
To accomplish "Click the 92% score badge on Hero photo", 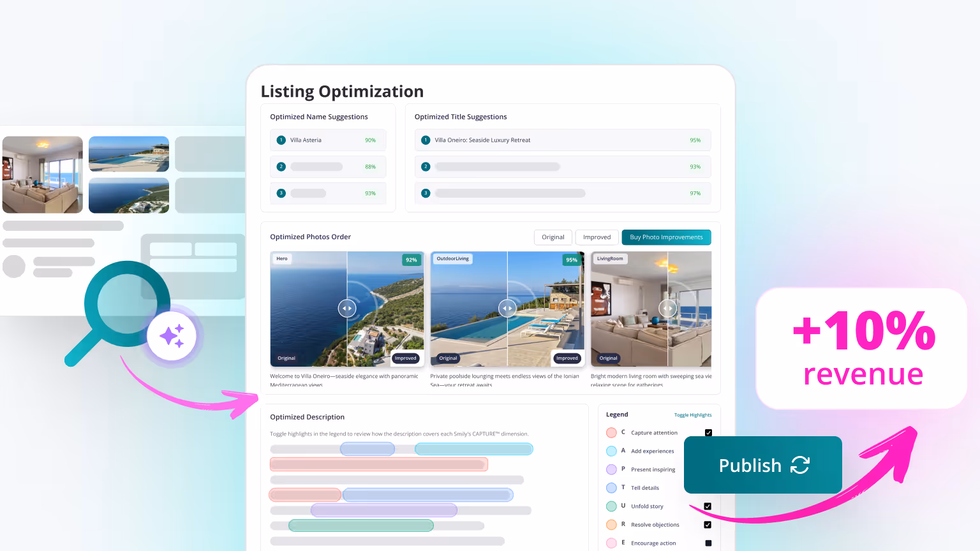I will point(412,260).
